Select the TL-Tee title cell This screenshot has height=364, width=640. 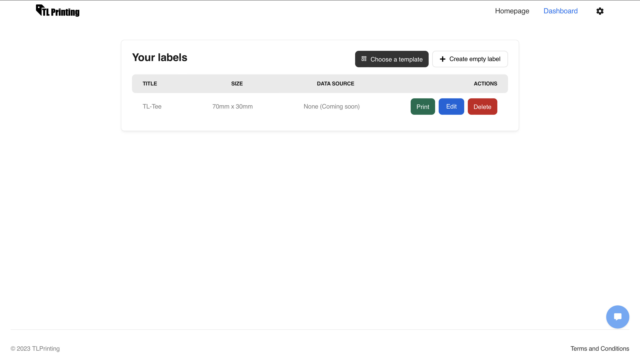(152, 107)
